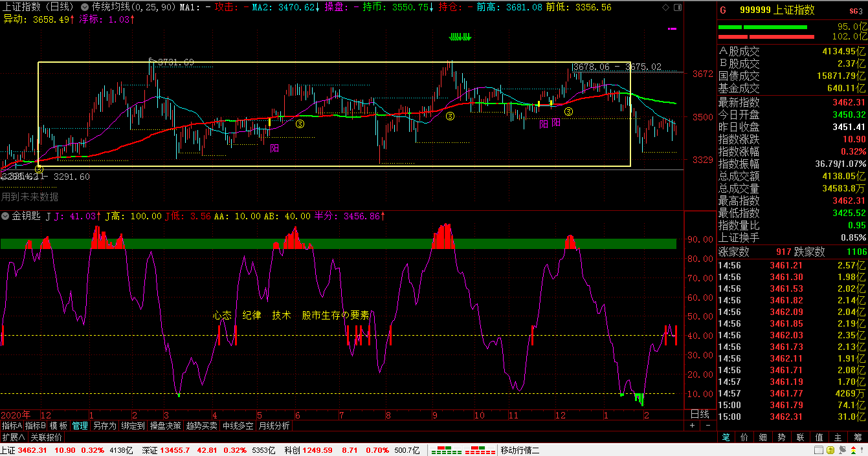
Task: Select the 势 tab in quote panel
Action: point(783,438)
